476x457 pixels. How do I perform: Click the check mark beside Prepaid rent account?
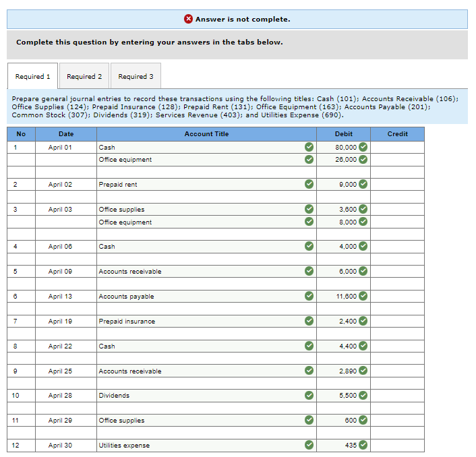[309, 184]
